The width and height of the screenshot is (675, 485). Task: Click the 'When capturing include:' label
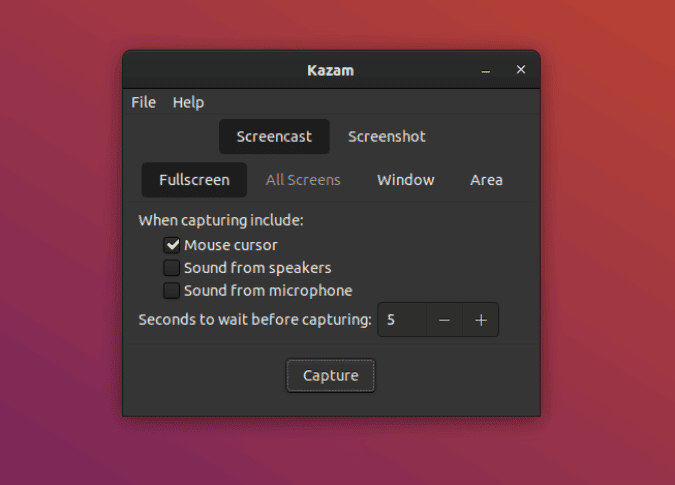pos(221,220)
